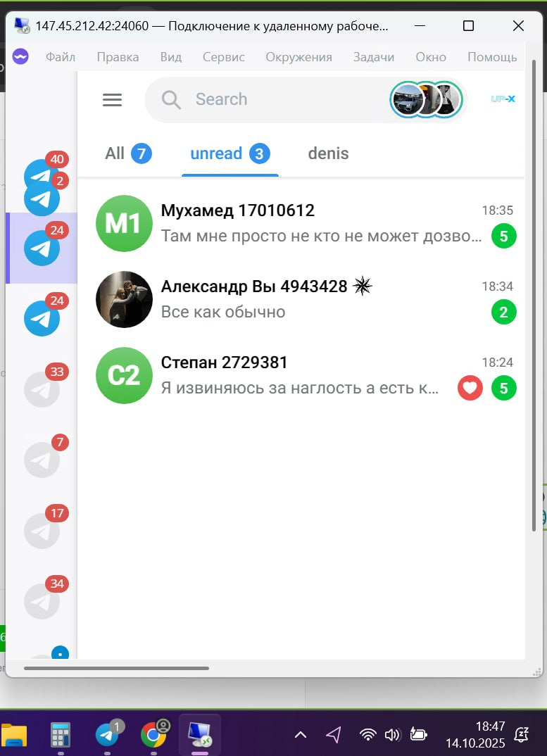Open Telegram account with 17 badge
Image resolution: width=547 pixels, height=756 pixels.
[42, 531]
